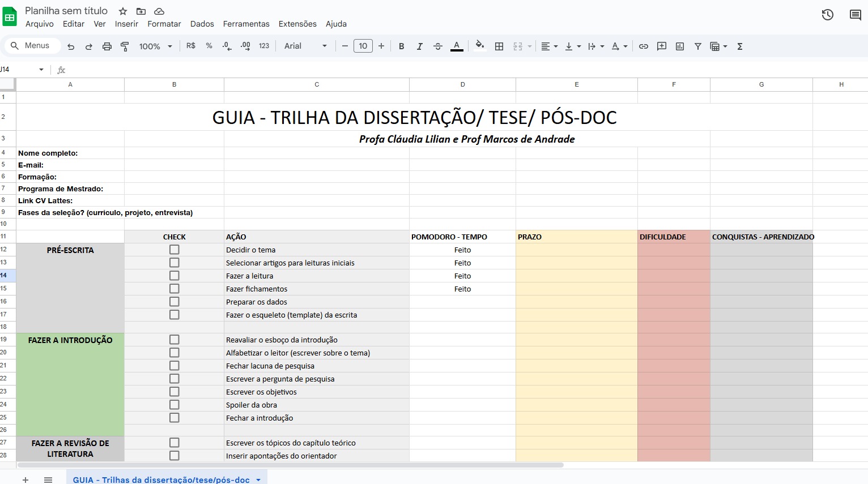Expand the fill color picker dropdown

click(x=480, y=46)
